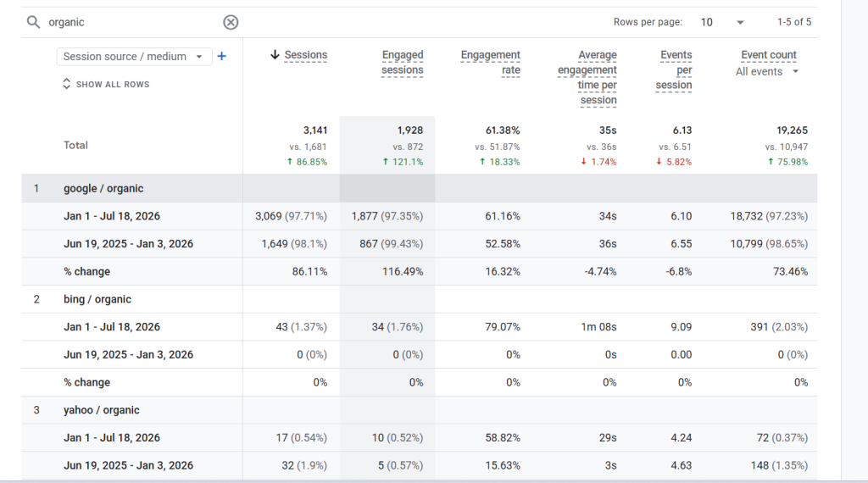Open the Rows per page dropdown
The image size is (868, 483).
coord(722,22)
